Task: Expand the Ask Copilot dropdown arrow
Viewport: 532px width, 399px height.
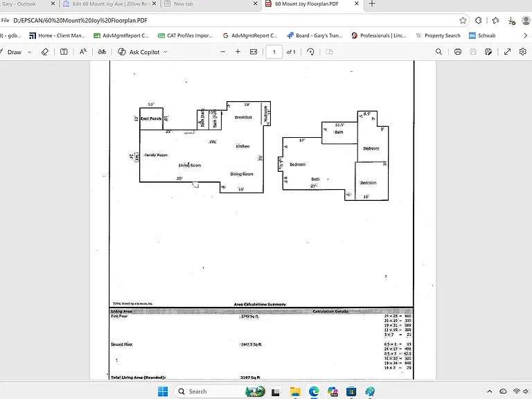Action: pyautogui.click(x=166, y=52)
